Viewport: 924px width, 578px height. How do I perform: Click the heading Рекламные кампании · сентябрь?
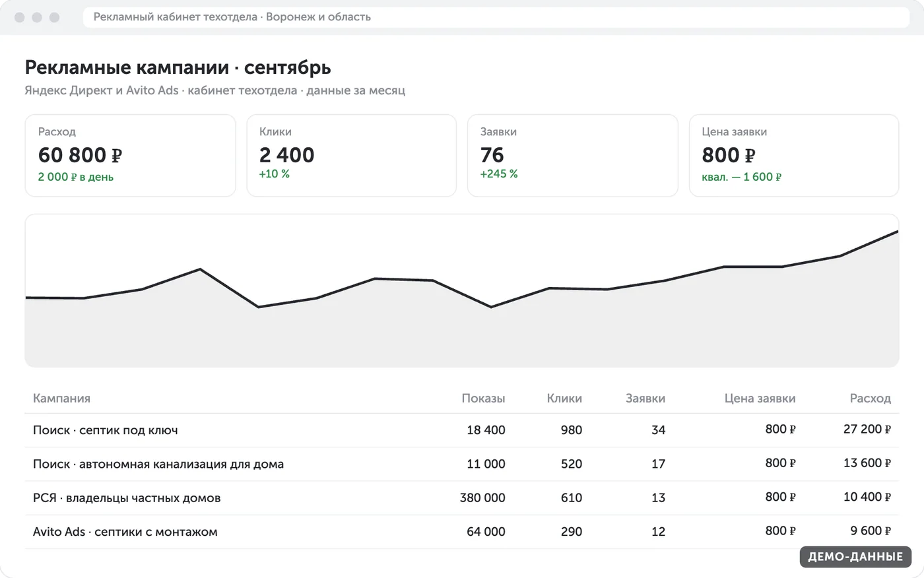[178, 67]
